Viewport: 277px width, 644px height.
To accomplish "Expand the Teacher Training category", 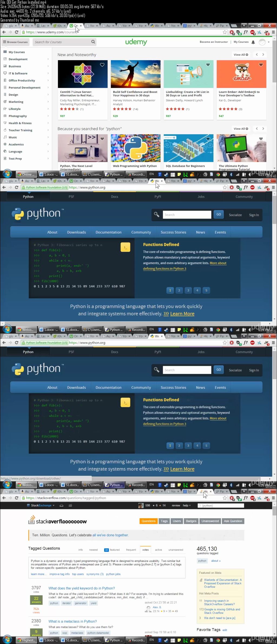I will pyautogui.click(x=26, y=130).
